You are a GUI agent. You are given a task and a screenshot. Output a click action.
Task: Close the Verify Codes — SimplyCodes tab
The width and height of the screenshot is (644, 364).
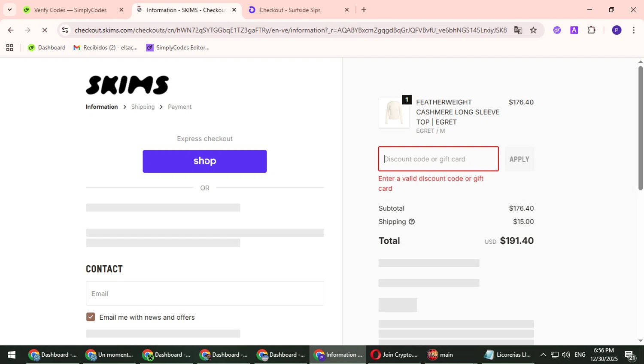[122, 10]
